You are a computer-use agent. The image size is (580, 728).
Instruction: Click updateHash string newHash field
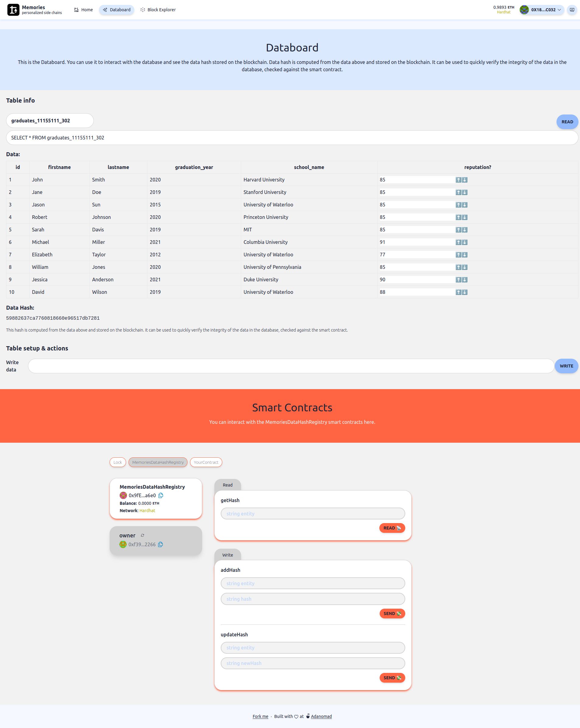[x=313, y=663]
